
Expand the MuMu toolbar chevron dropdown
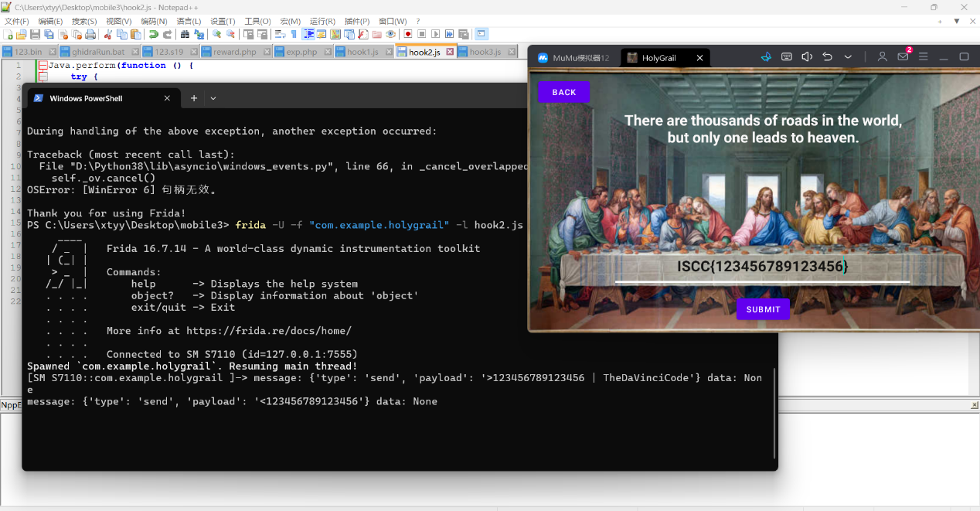848,57
